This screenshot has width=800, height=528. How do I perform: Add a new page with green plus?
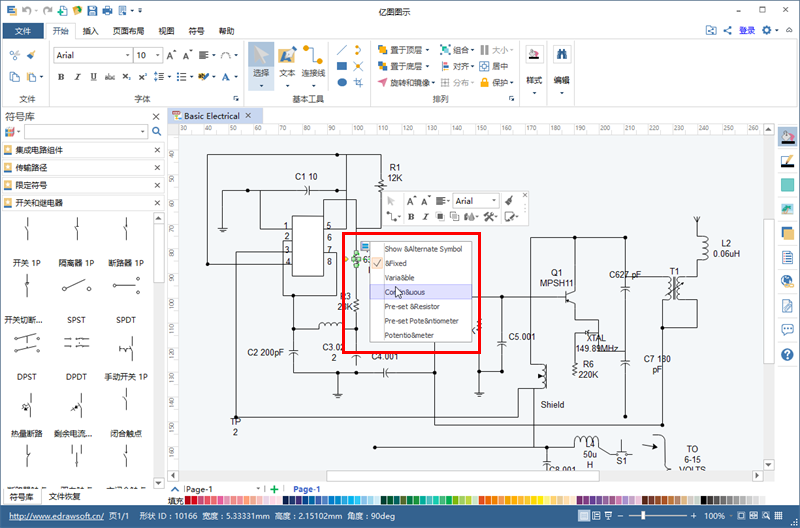pos(274,489)
